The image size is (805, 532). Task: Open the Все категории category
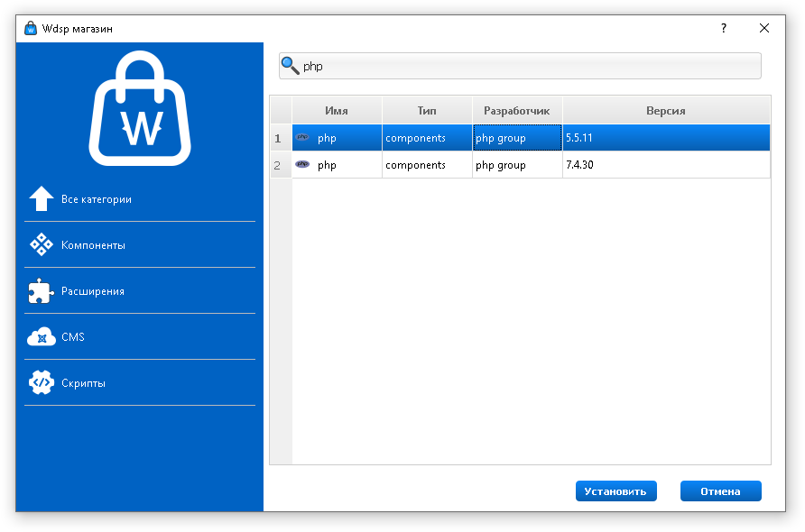(140, 199)
